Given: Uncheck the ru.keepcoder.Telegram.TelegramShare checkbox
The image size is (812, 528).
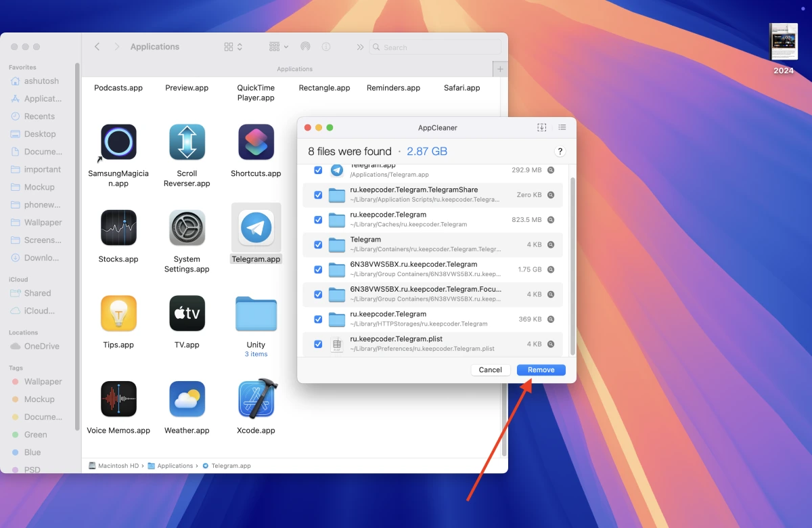Looking at the screenshot, I should 318,195.
